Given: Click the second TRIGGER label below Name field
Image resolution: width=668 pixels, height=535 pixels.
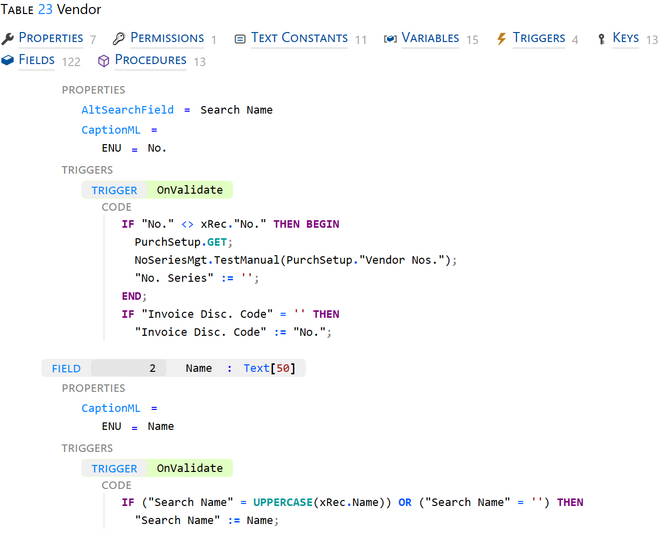Looking at the screenshot, I should (x=114, y=469).
